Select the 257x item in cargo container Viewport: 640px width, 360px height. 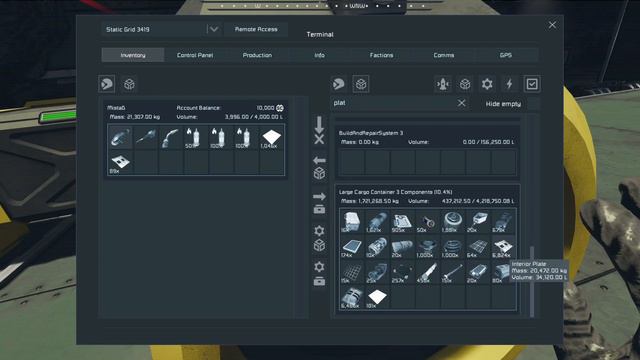click(x=402, y=272)
